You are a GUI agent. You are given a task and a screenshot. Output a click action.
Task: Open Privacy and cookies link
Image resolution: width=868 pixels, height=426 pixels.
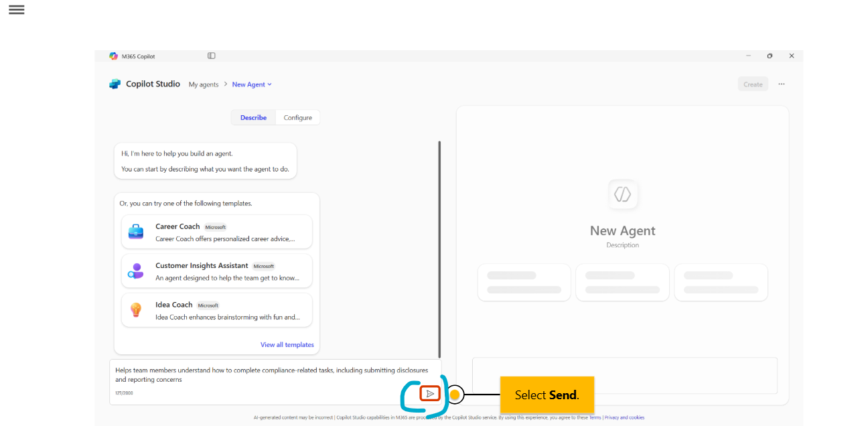(624, 417)
